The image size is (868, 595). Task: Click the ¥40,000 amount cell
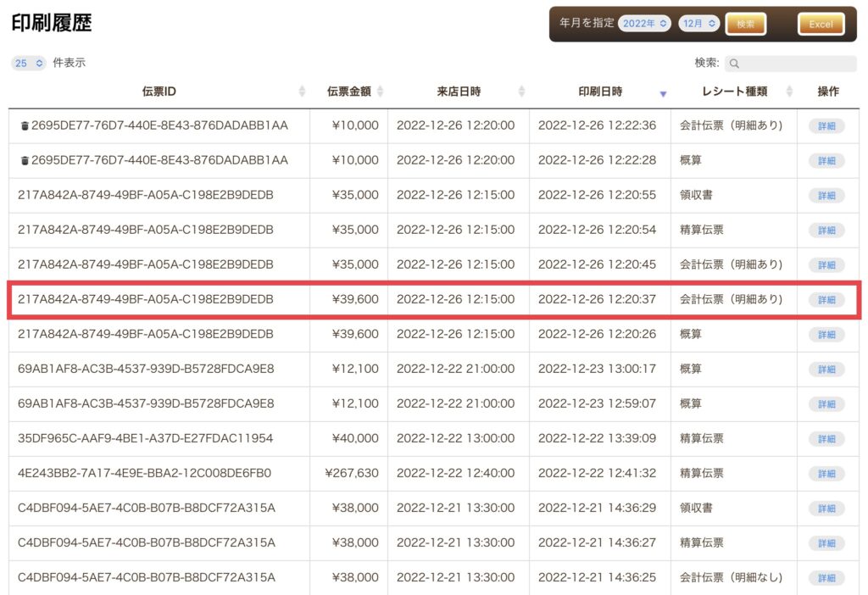pyautogui.click(x=355, y=438)
